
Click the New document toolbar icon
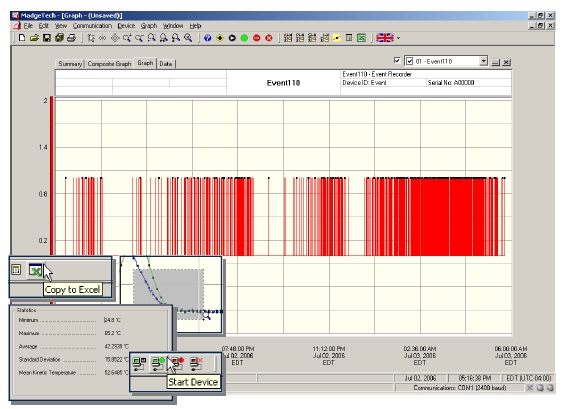tap(22, 38)
